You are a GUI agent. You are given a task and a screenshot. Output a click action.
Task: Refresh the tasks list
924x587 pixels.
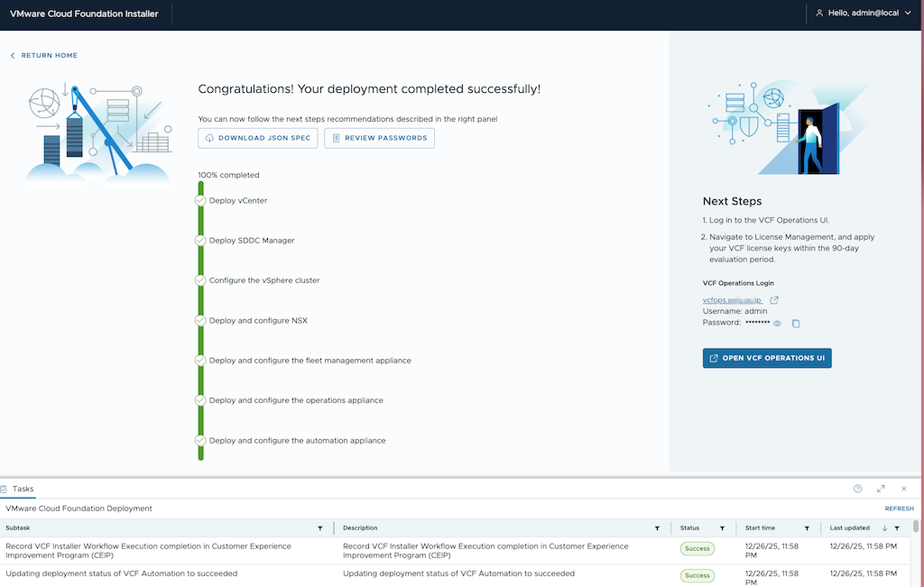coord(900,509)
